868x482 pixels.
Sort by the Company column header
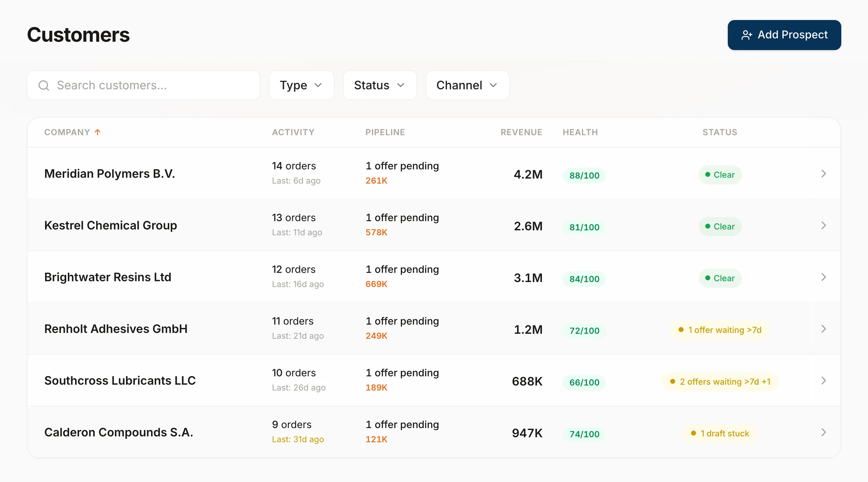(x=67, y=132)
